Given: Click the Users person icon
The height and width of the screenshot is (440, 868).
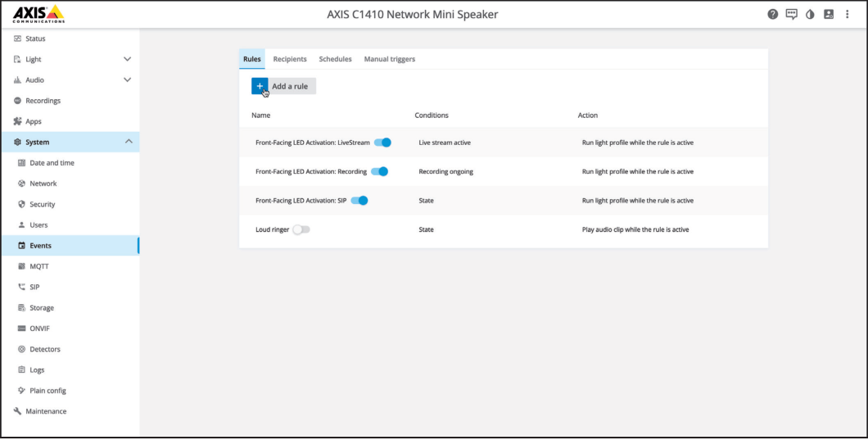Looking at the screenshot, I should point(21,225).
